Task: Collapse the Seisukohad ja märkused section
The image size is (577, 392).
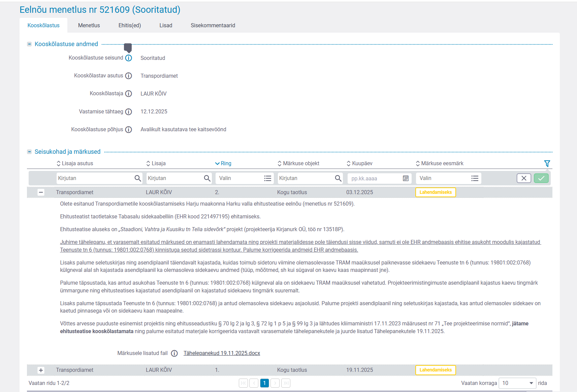Action: pos(29,152)
